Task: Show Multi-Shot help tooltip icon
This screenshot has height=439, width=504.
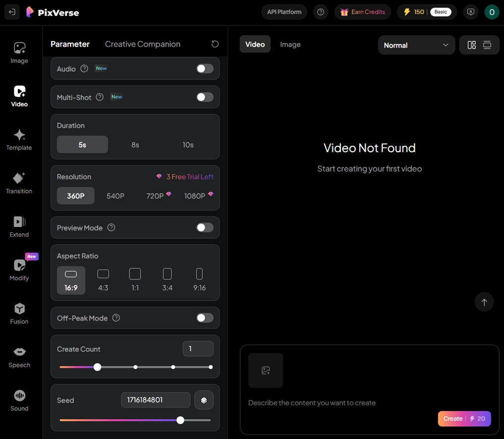Action: tap(100, 97)
